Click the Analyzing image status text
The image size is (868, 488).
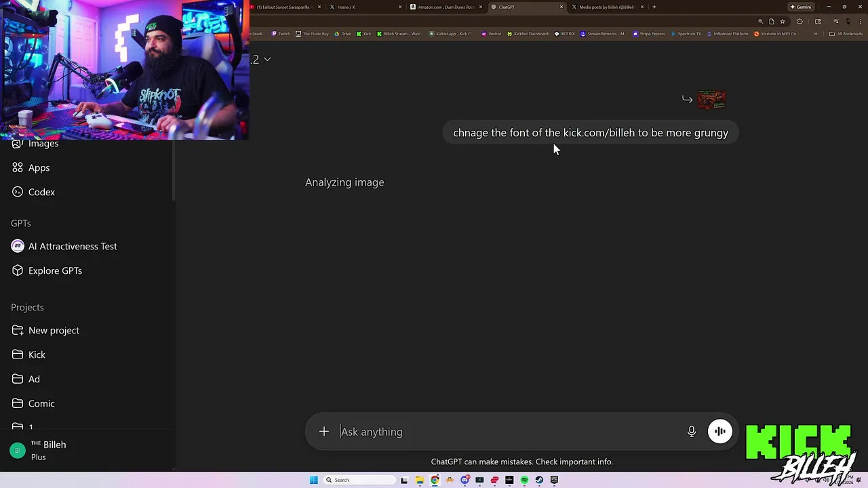pos(344,182)
